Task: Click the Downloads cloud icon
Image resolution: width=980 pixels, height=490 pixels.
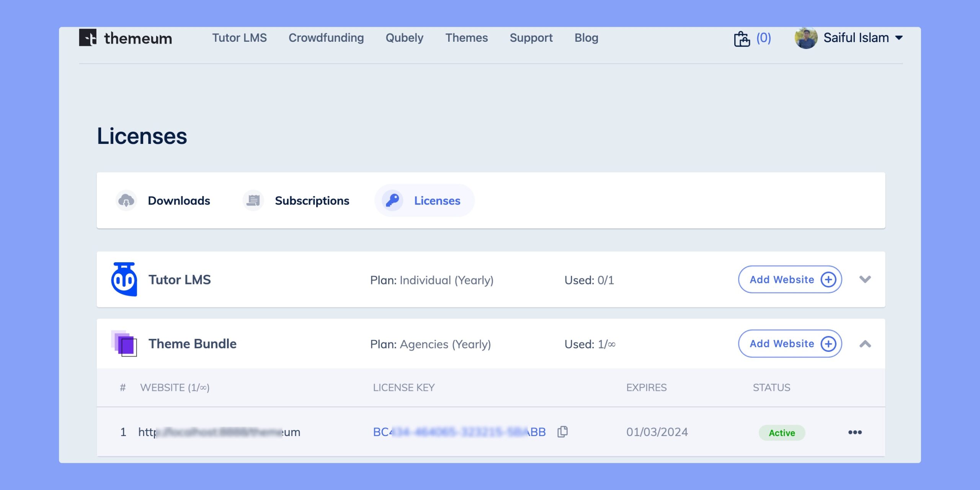Action: click(x=126, y=200)
